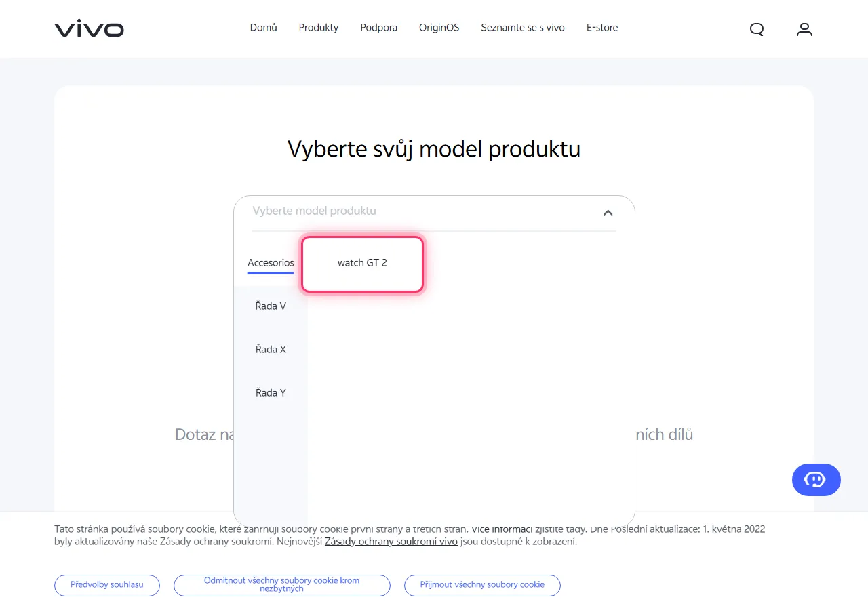Open the Podpora menu
Viewport: 868px width, 610px height.
pyautogui.click(x=379, y=28)
